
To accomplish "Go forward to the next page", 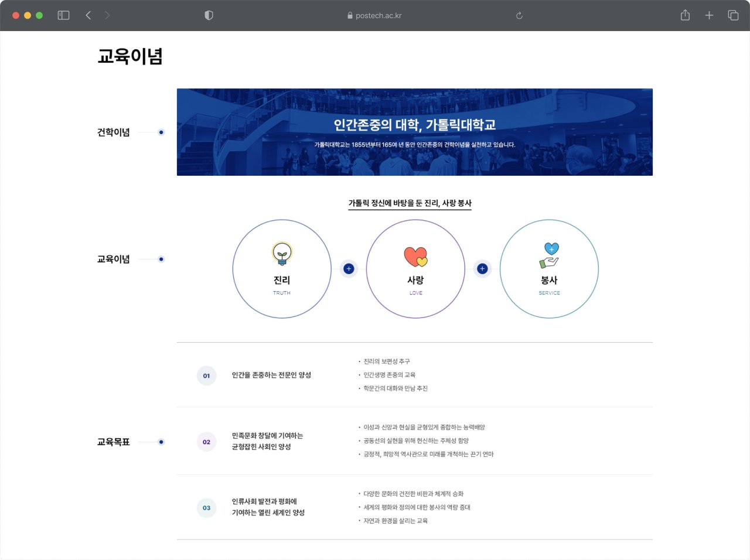I will pyautogui.click(x=107, y=15).
